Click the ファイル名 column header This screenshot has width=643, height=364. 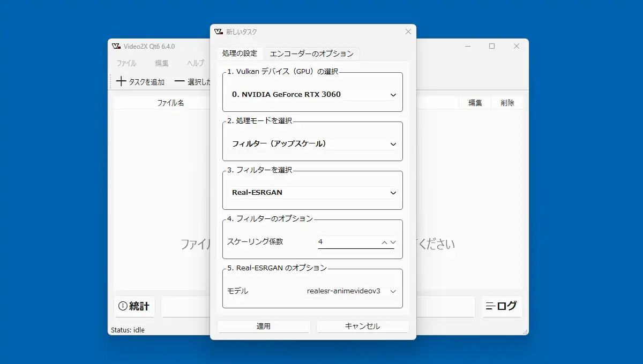(170, 103)
